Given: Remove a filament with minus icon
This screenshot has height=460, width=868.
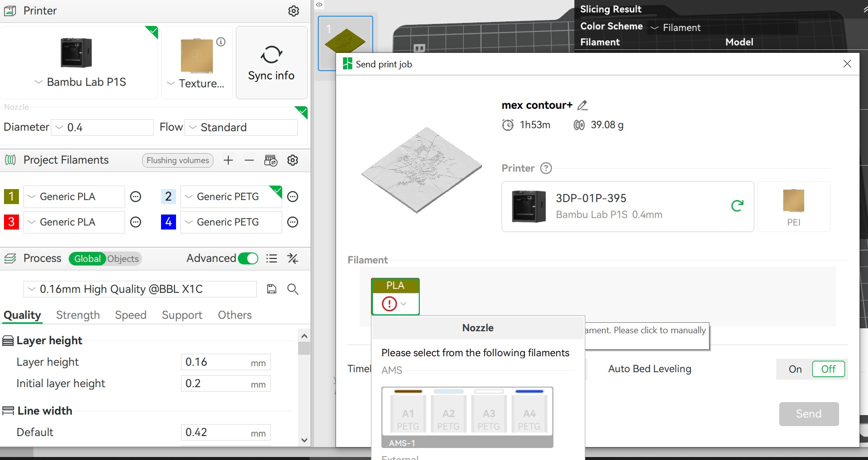Looking at the screenshot, I should (249, 160).
